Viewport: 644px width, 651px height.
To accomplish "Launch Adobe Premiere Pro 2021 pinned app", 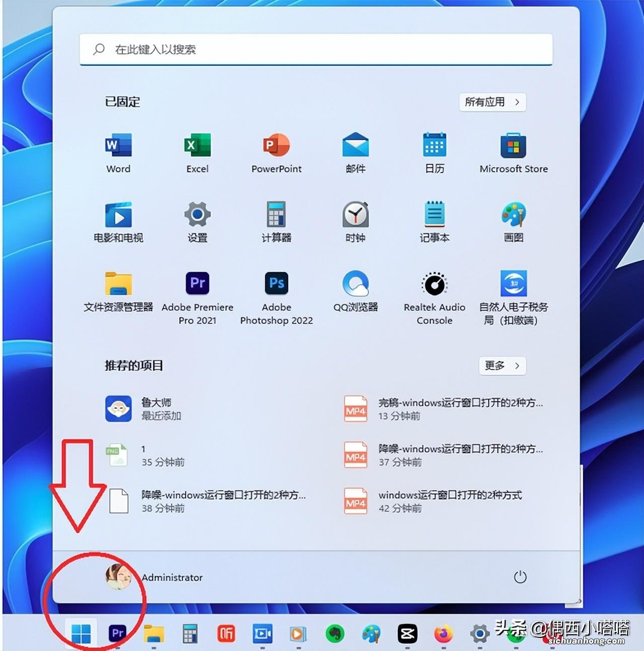I will point(197,298).
